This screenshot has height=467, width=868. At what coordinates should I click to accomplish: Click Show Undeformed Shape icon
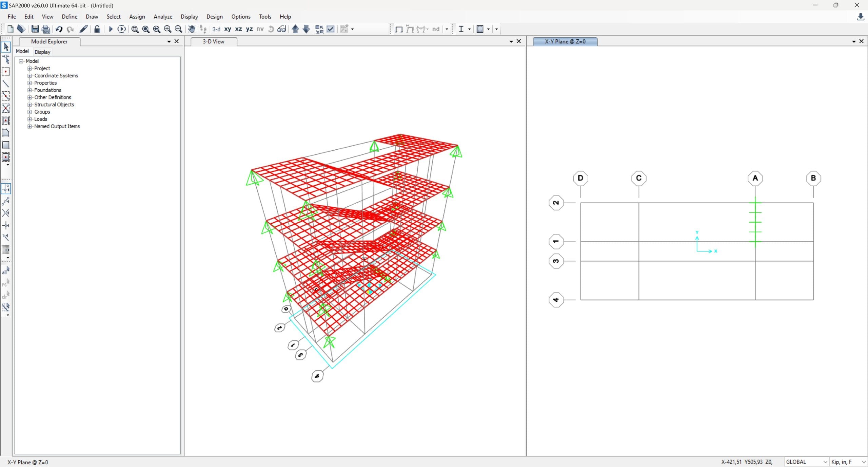pyautogui.click(x=399, y=29)
